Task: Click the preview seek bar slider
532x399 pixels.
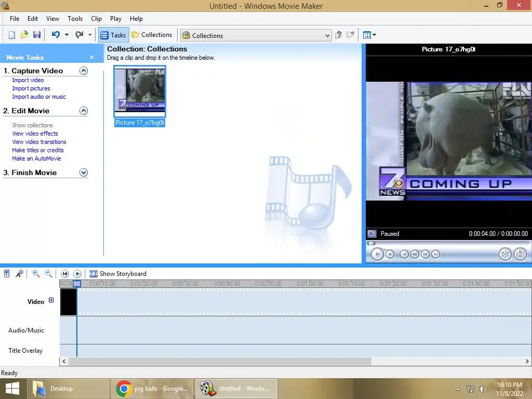Action: (371, 243)
